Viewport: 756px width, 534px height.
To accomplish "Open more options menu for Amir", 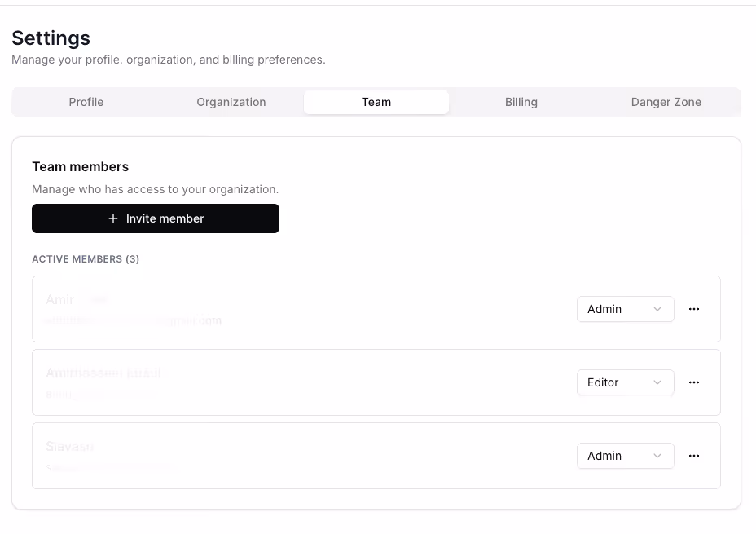I will [x=694, y=309].
